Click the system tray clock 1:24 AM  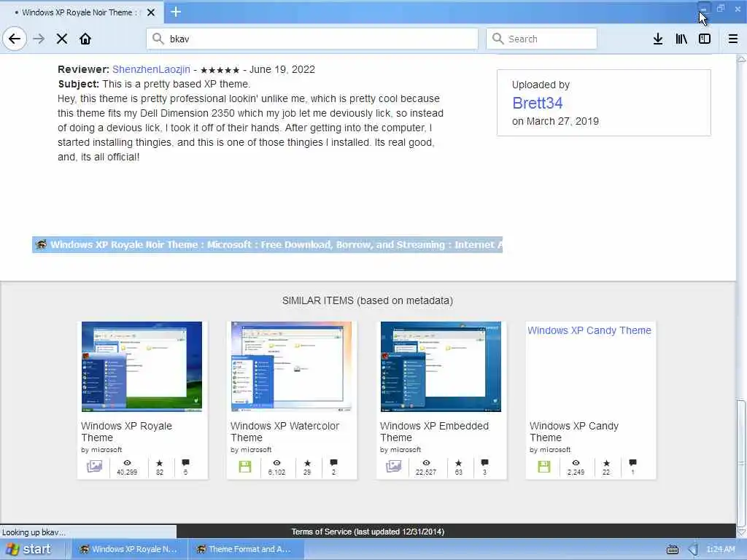pyautogui.click(x=720, y=550)
